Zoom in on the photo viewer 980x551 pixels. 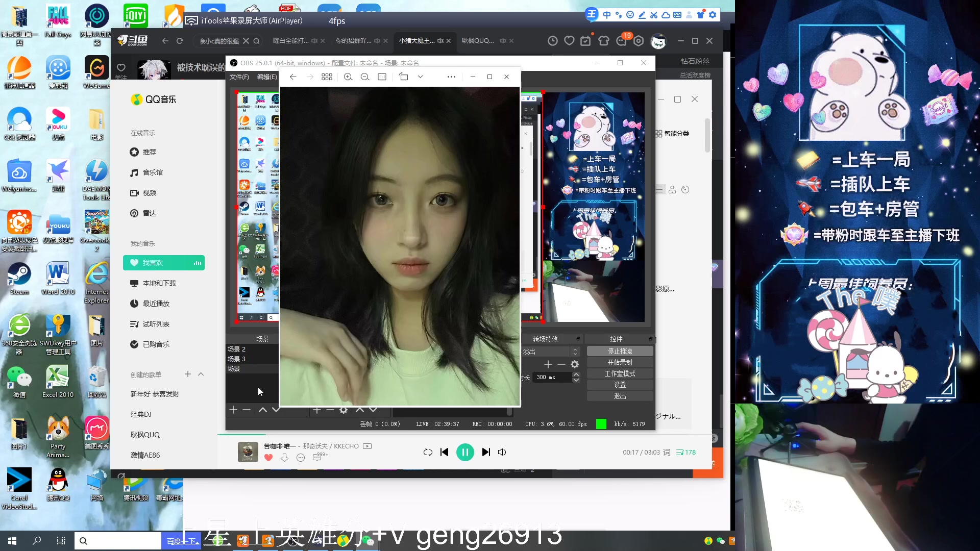348,77
